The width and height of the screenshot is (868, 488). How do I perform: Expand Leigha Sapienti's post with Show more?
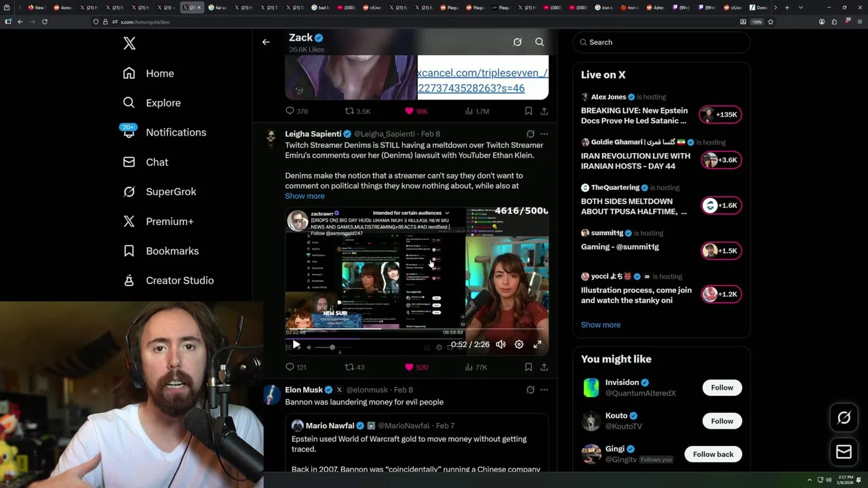304,196
